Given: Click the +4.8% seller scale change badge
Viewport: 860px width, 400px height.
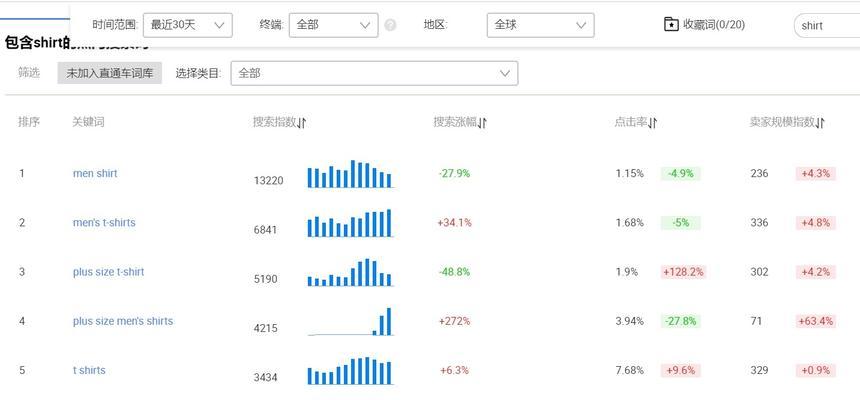Looking at the screenshot, I should (x=816, y=223).
